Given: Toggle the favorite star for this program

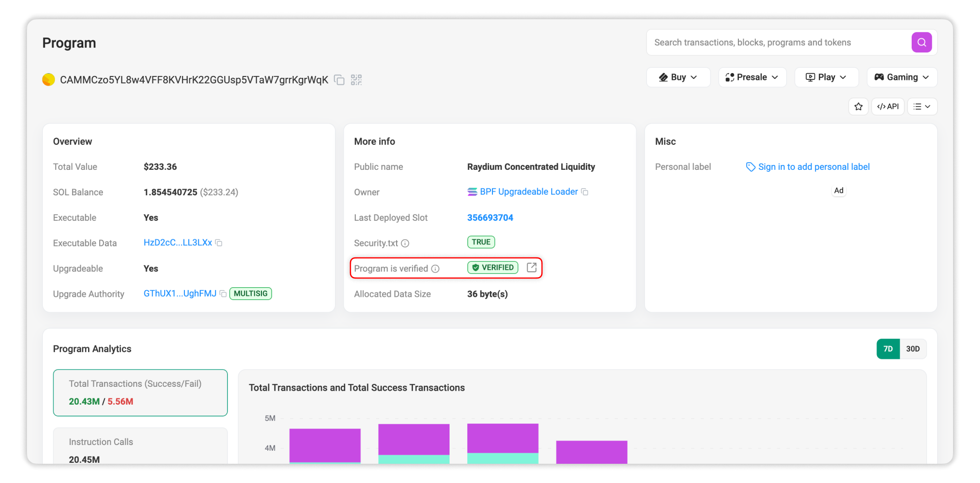Looking at the screenshot, I should tap(858, 106).
